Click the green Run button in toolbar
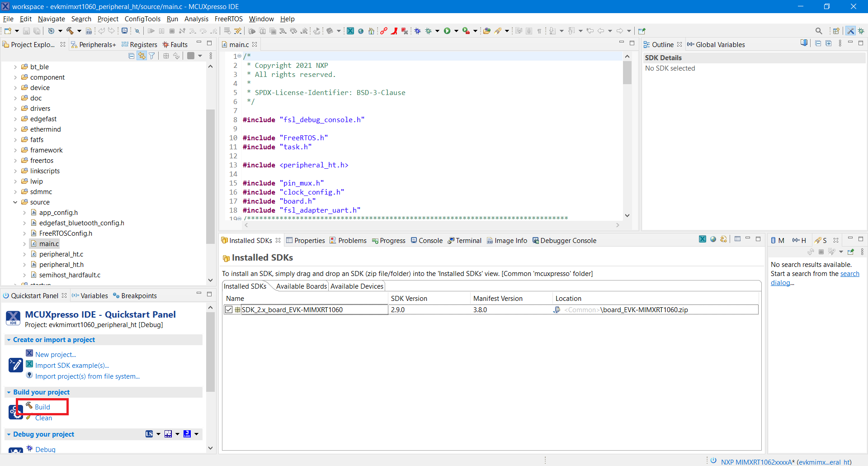Image resolution: width=868 pixels, height=466 pixels. tap(447, 31)
